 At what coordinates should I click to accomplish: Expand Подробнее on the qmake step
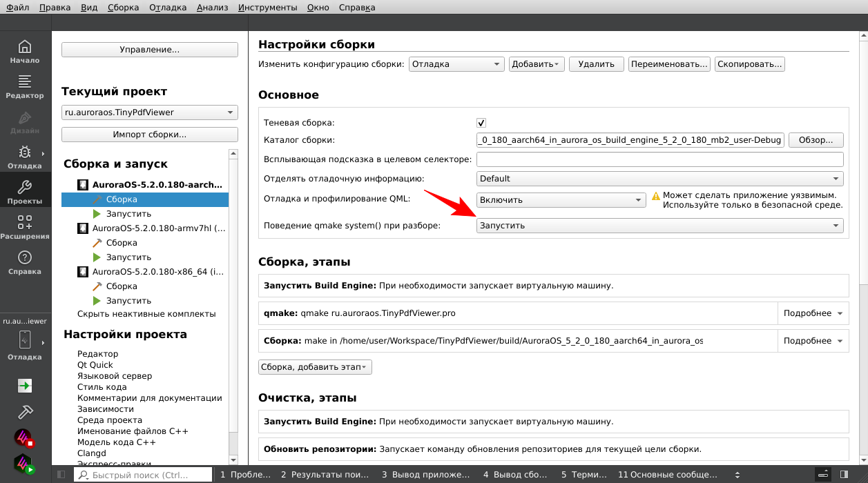(813, 313)
